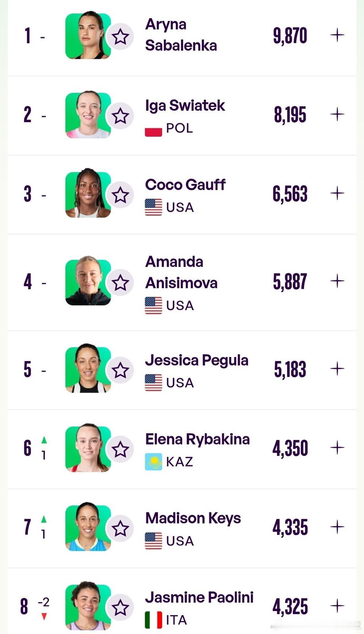Mark Elena Rybakina with the star icon
Image resolution: width=364 pixels, height=634 pixels.
tap(120, 450)
